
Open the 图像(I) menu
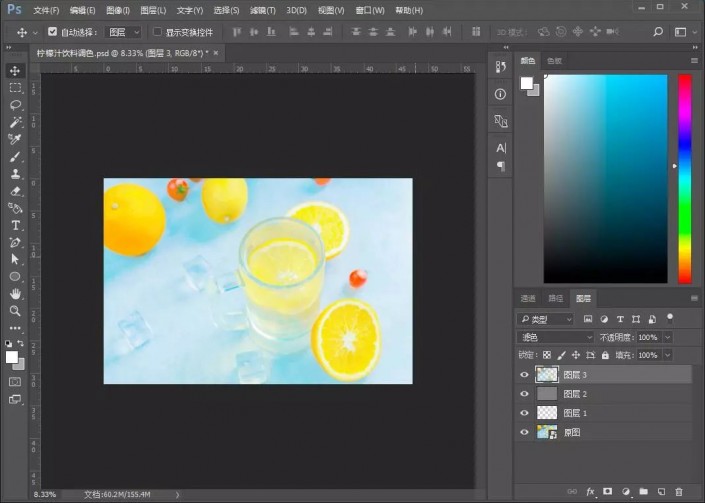pos(118,10)
